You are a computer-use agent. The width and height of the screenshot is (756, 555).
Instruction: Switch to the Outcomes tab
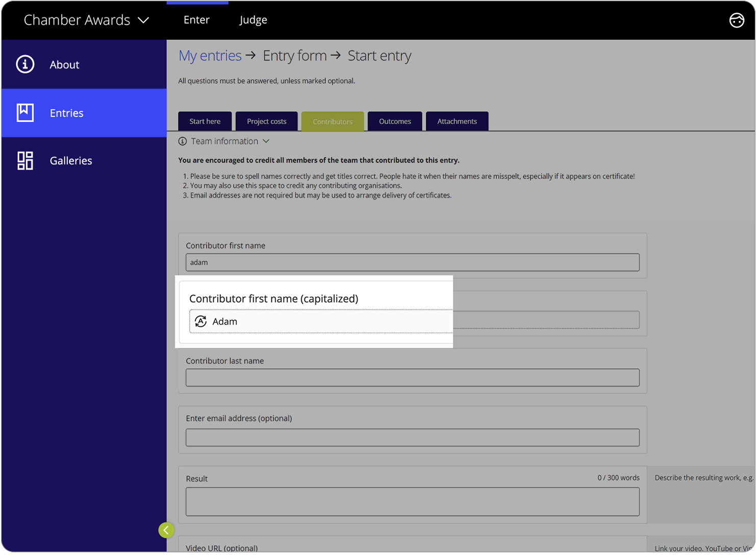pos(394,121)
